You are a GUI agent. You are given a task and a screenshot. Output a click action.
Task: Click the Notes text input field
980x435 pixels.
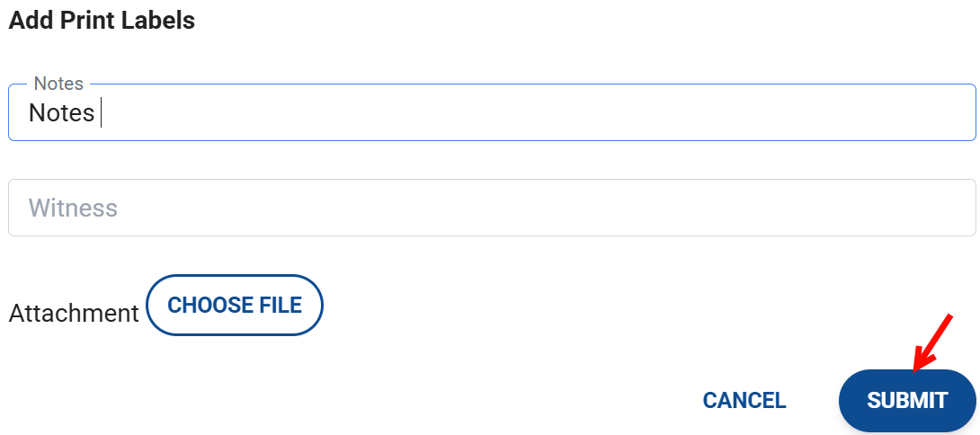pyautogui.click(x=492, y=113)
